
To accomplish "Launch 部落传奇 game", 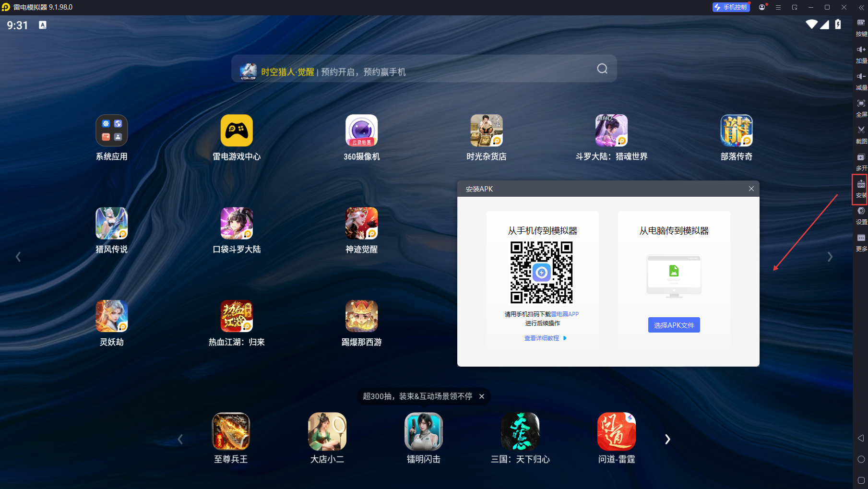I will tap(737, 131).
